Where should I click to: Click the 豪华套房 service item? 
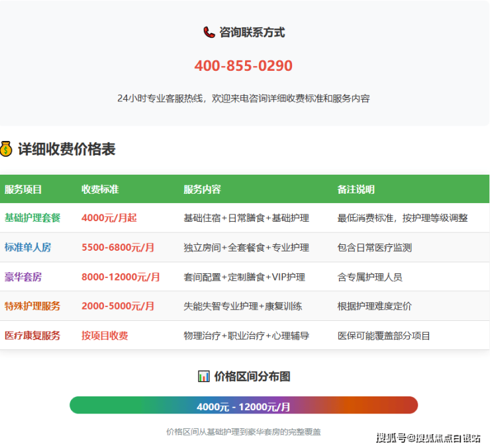coord(23,277)
